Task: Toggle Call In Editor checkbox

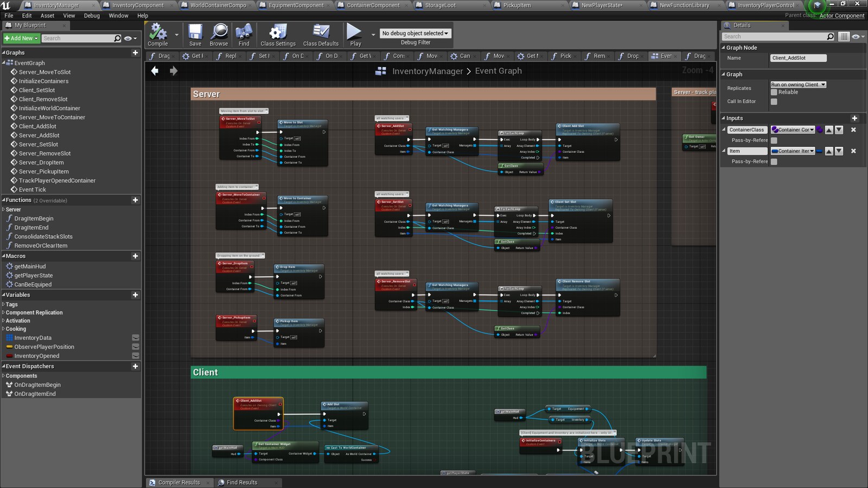Action: click(774, 101)
